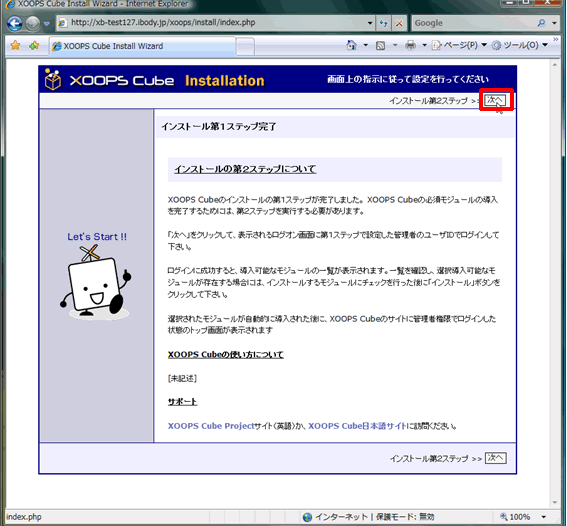Click the Refresh page icon
Image resolution: width=567 pixels, height=526 pixels.
[384, 23]
